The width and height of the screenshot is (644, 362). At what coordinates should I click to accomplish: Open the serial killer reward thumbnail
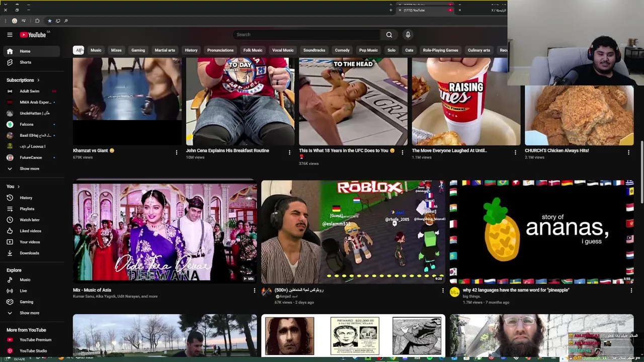pos(353,335)
